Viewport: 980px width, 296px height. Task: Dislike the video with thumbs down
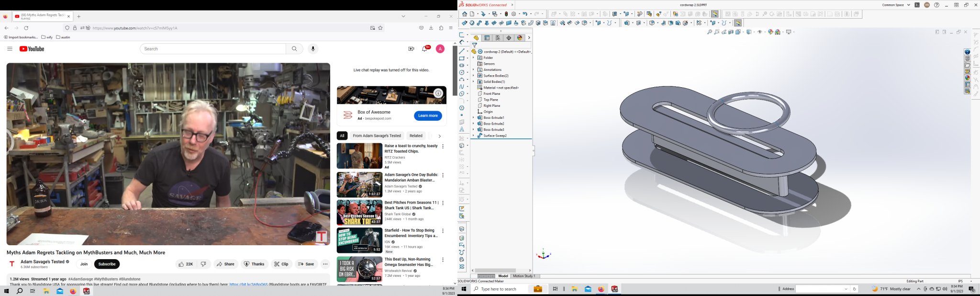203,264
